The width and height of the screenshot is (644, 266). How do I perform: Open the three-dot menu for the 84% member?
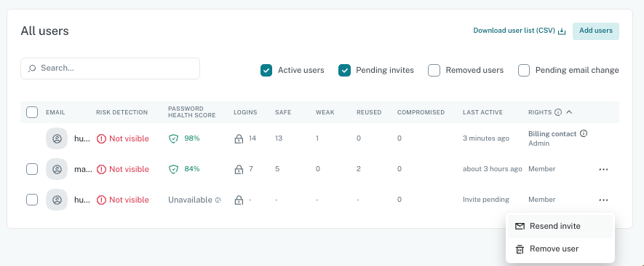point(603,169)
